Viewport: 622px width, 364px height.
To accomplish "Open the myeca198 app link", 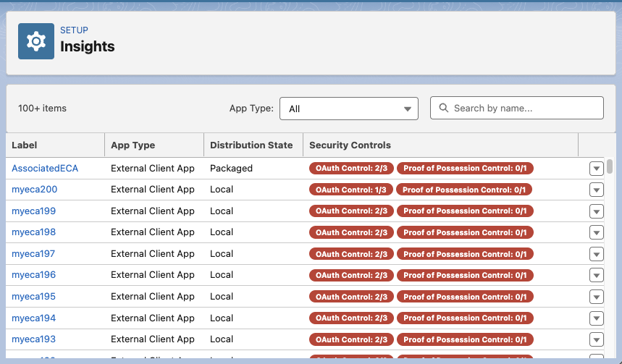I will pyautogui.click(x=34, y=232).
